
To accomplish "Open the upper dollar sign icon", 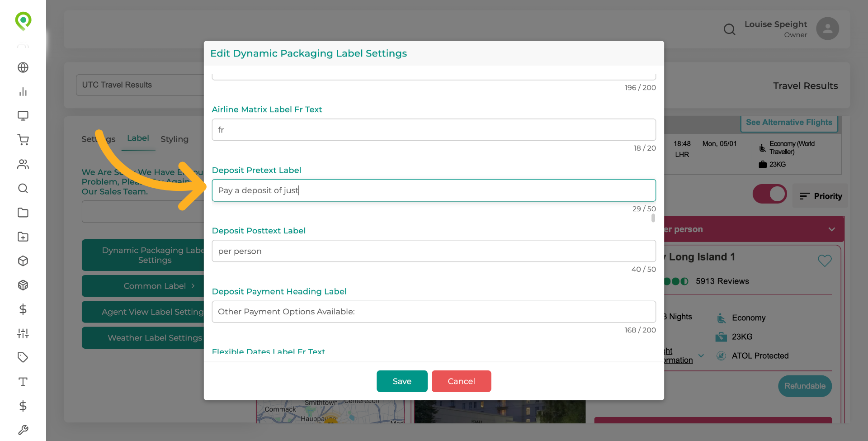I will tap(23, 309).
